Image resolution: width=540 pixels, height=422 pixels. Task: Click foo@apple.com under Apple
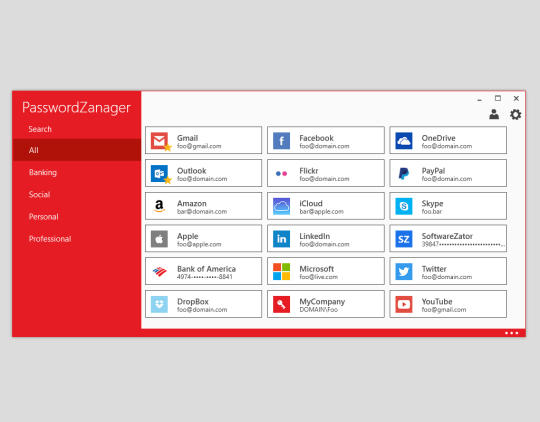pos(199,244)
